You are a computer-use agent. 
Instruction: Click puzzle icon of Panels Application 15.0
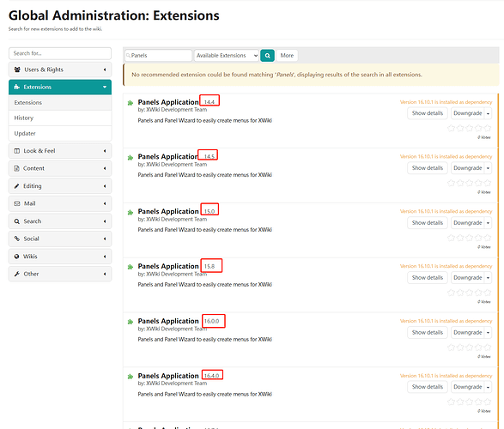click(131, 212)
